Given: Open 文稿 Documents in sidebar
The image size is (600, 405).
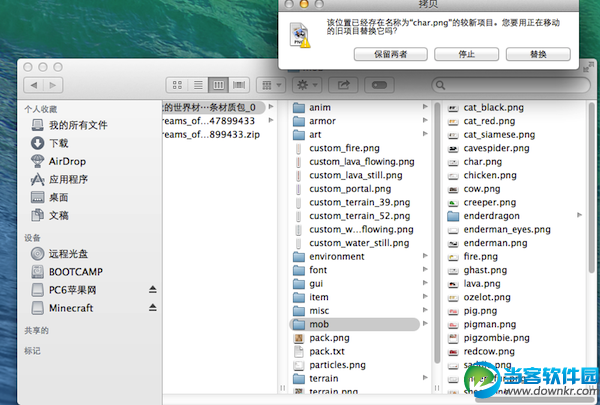Looking at the screenshot, I should tap(50, 215).
